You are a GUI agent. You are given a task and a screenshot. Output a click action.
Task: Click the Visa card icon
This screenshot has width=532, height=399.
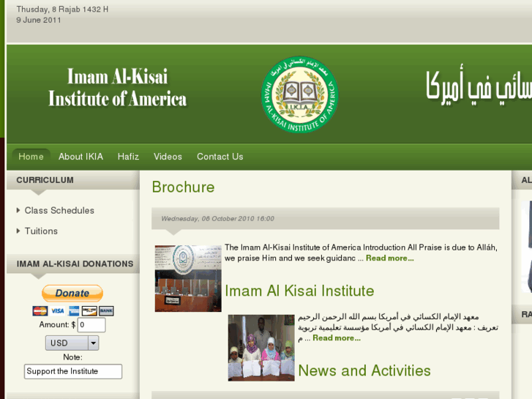(57, 310)
